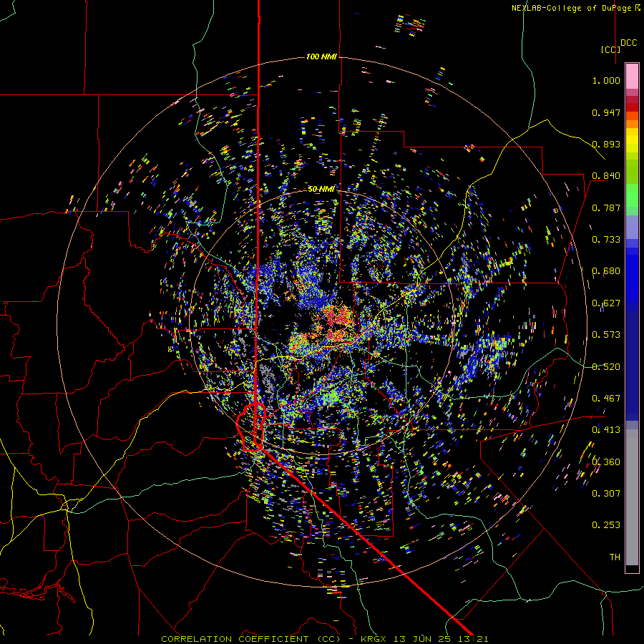Click the 0.253 legend value

(606, 525)
